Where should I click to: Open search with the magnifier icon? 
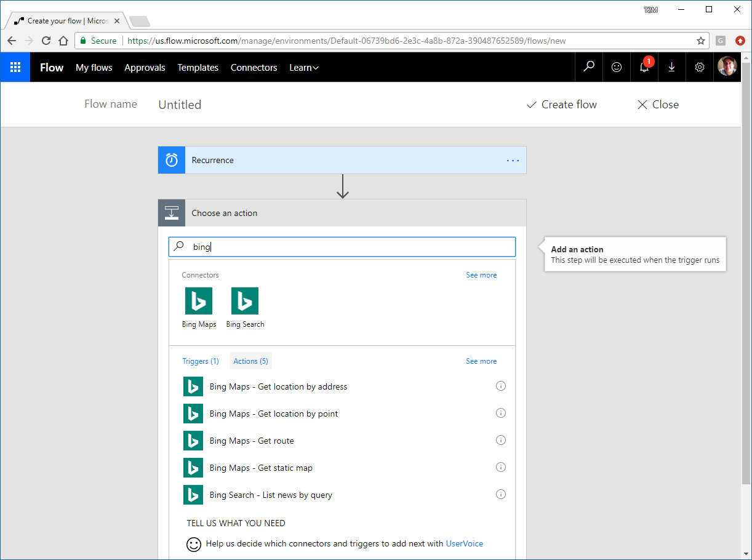(588, 67)
